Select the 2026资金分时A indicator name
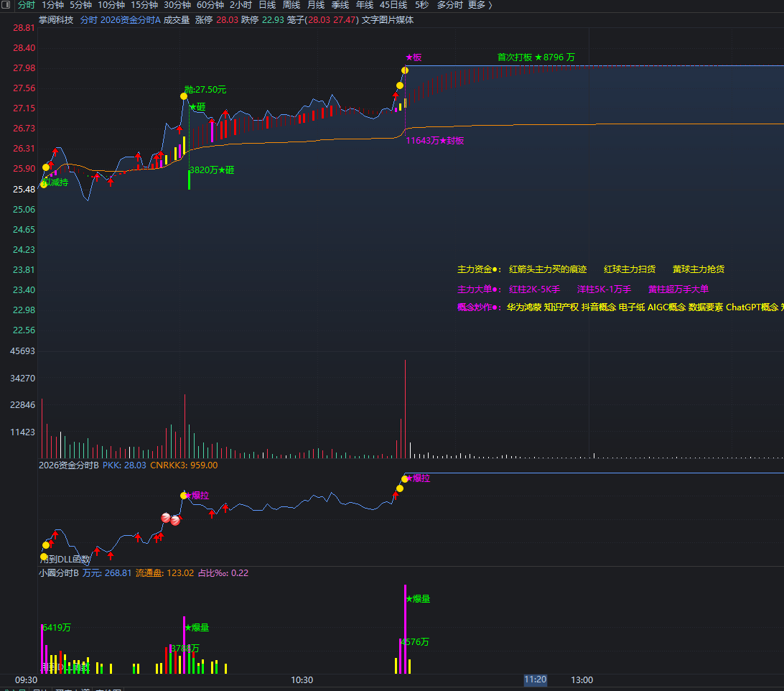This screenshot has height=691, width=784. [130, 20]
